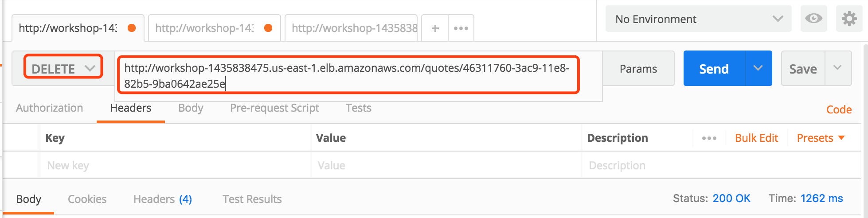Expand the Save button dropdown arrow
The image size is (868, 218).
point(837,68)
